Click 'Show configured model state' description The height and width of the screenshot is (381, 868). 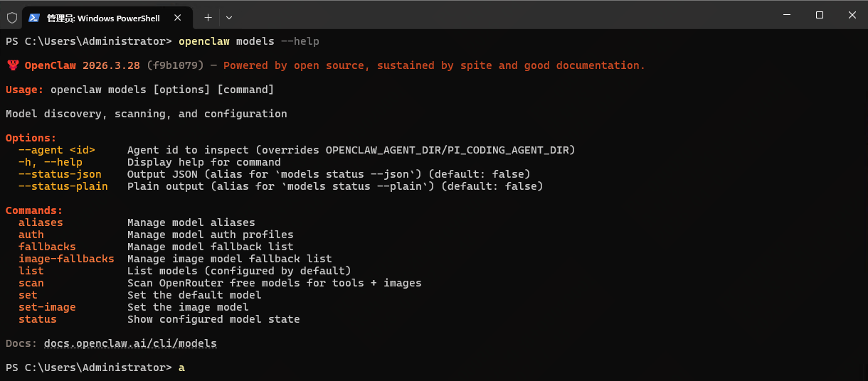click(x=213, y=319)
